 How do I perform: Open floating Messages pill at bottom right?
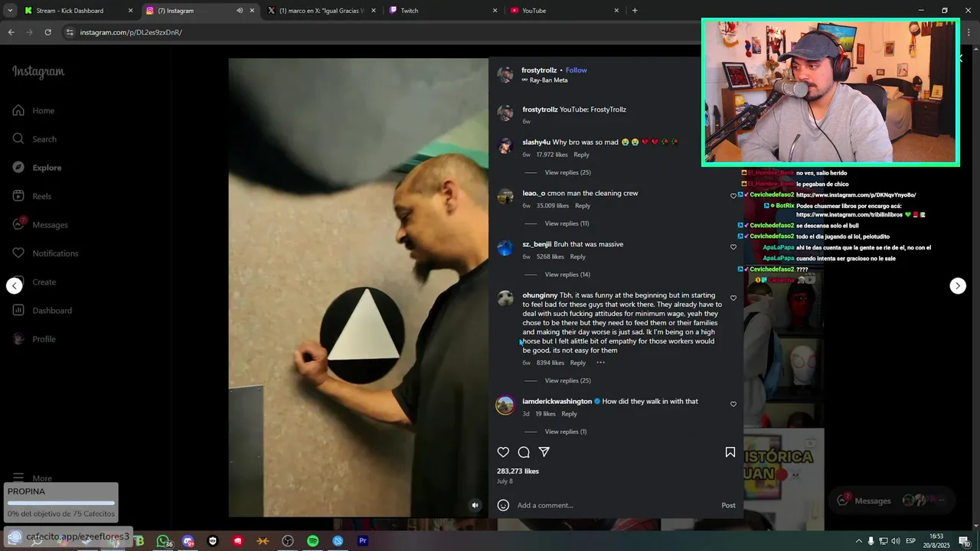(893, 500)
